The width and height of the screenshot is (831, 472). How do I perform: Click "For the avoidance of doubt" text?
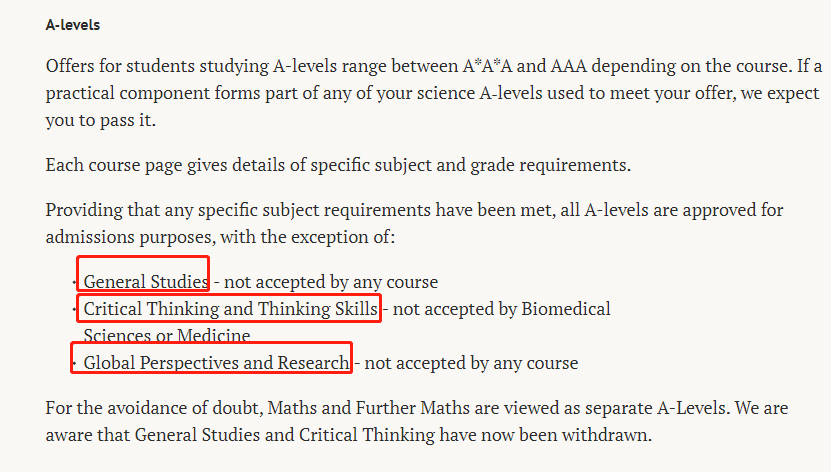tap(154, 408)
